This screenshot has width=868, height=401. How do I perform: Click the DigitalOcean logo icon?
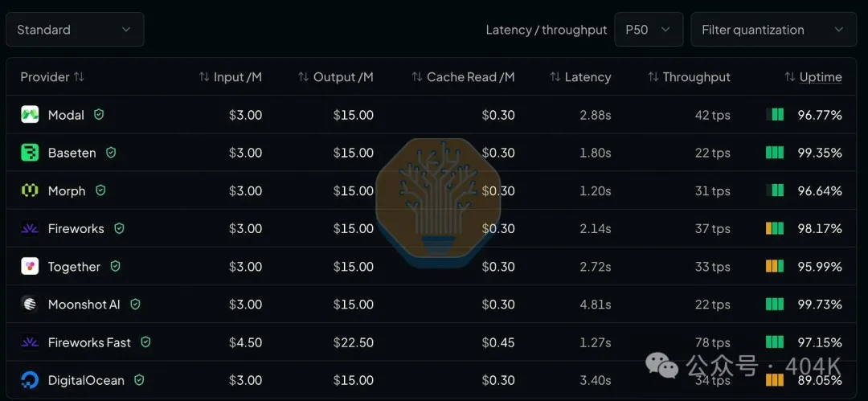[30, 380]
